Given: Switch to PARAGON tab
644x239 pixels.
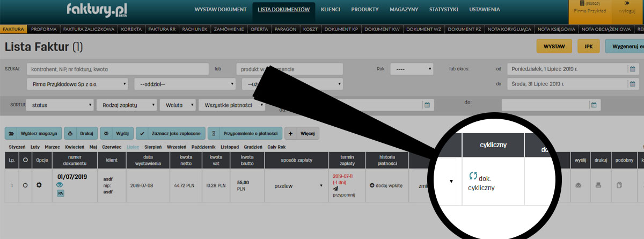Looking at the screenshot, I should 286,29.
